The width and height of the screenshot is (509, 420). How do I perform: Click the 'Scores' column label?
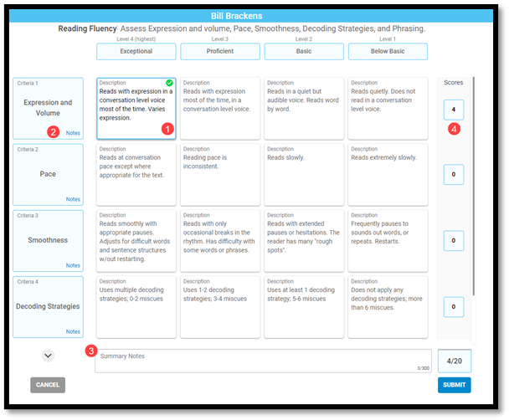(454, 83)
